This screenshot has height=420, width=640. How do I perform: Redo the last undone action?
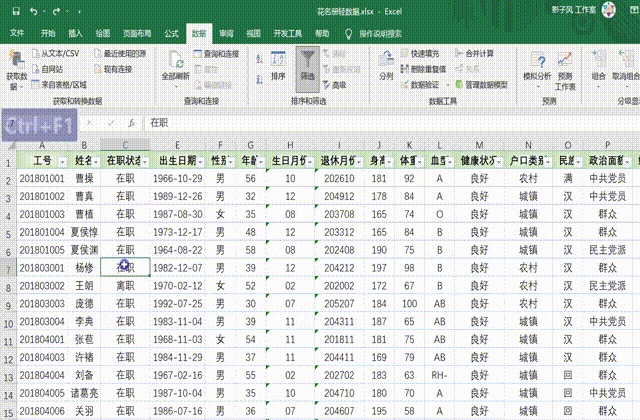(56, 11)
